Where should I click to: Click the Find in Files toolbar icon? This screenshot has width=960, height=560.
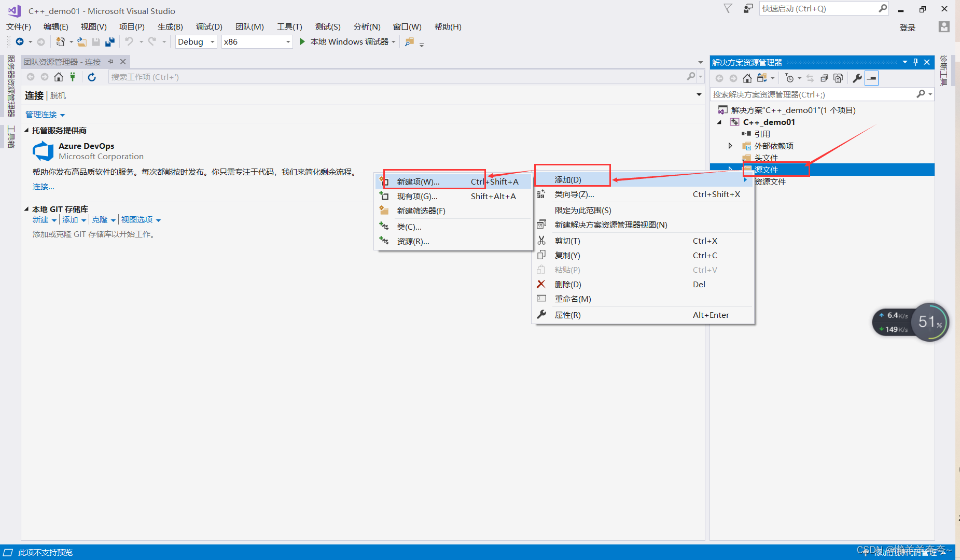coord(410,42)
